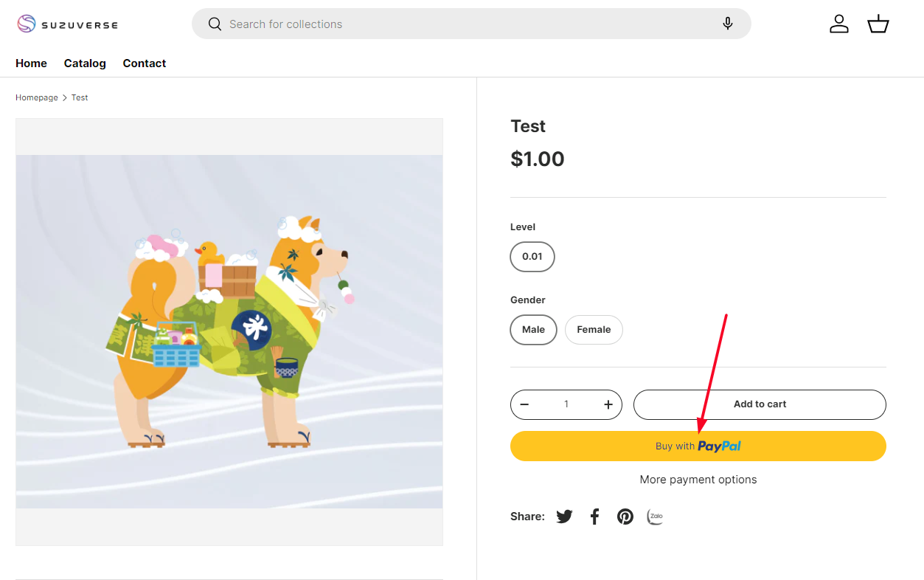This screenshot has width=924, height=580.
Task: Open the shopping basket icon
Action: coord(878,24)
